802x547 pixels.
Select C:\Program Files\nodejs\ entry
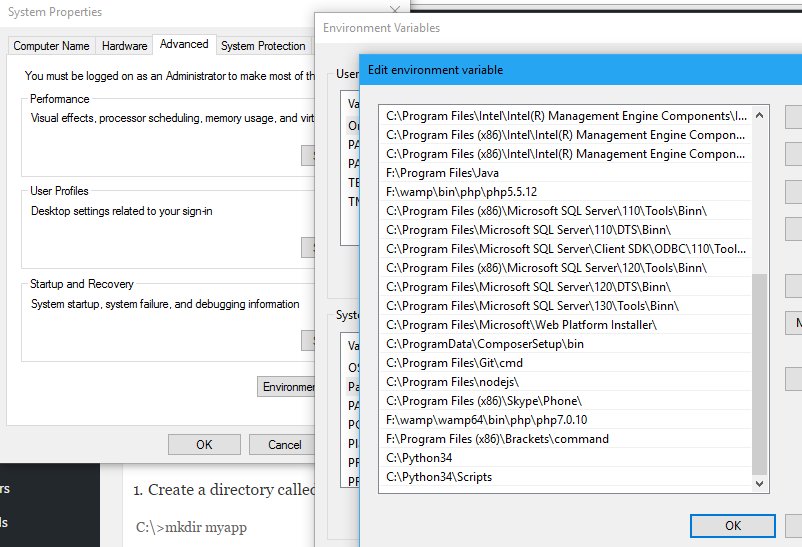click(x=566, y=381)
